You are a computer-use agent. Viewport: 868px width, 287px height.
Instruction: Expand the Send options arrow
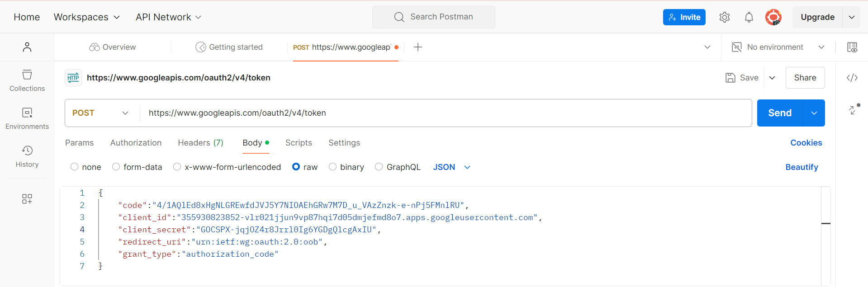click(x=814, y=113)
